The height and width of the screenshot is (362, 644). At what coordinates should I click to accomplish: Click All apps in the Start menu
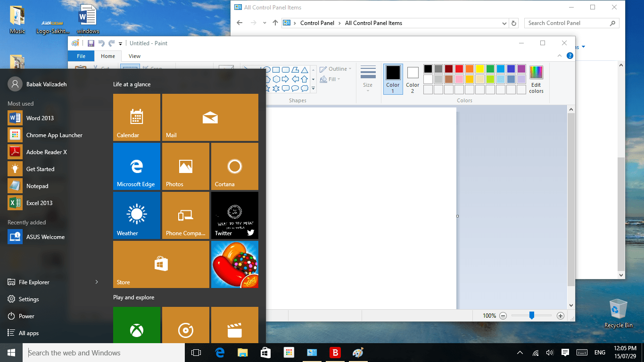tap(29, 333)
